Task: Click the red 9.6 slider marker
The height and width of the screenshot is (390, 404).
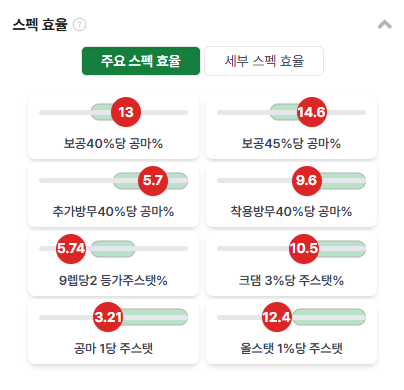Action: tap(307, 180)
